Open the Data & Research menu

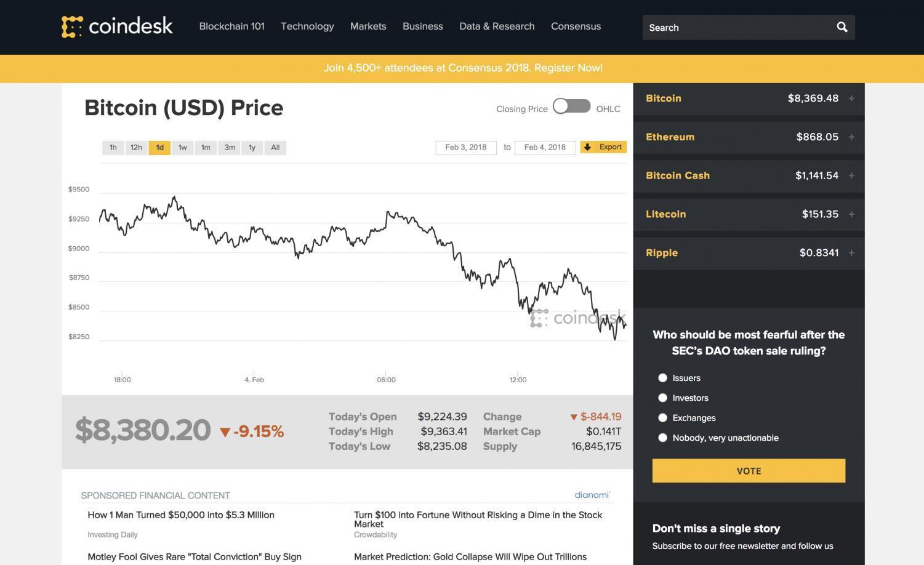[x=497, y=26]
